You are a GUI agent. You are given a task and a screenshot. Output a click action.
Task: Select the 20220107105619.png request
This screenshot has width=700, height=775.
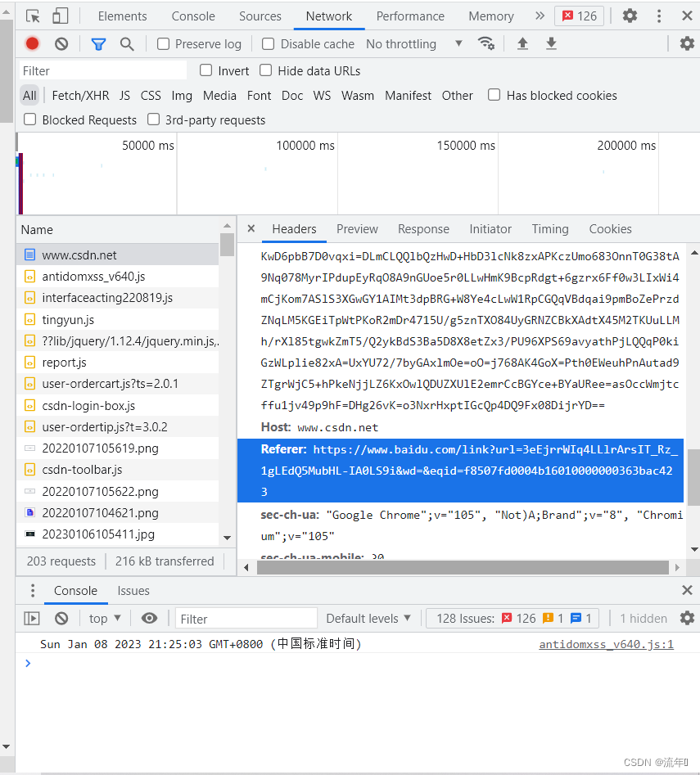coord(118,448)
